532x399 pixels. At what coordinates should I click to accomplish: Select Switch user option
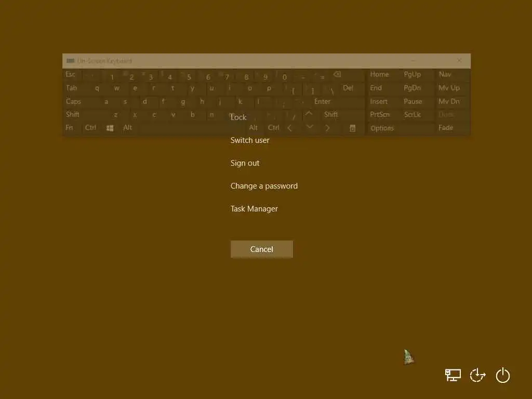[250, 140]
